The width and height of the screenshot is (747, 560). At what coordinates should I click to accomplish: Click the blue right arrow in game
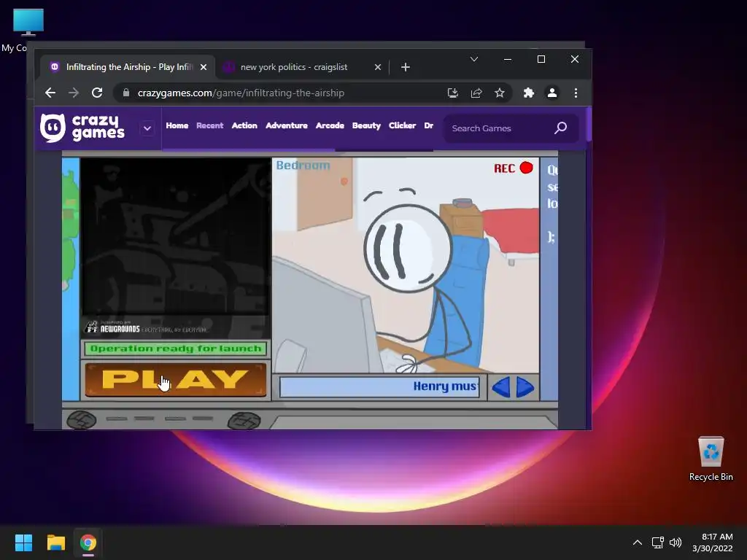tap(525, 387)
